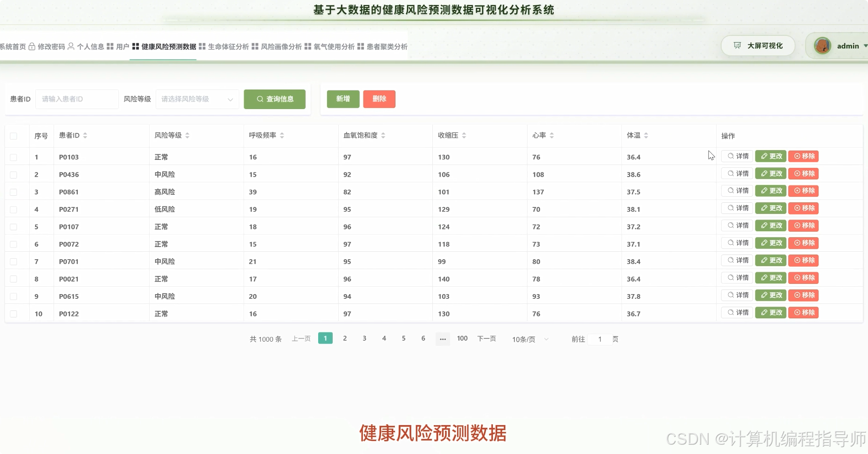Click the 删除 delete button
This screenshot has height=454, width=868.
click(x=379, y=99)
